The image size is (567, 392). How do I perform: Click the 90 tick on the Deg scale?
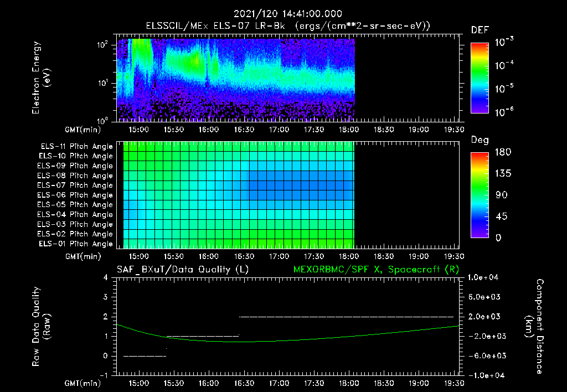pyautogui.click(x=501, y=195)
